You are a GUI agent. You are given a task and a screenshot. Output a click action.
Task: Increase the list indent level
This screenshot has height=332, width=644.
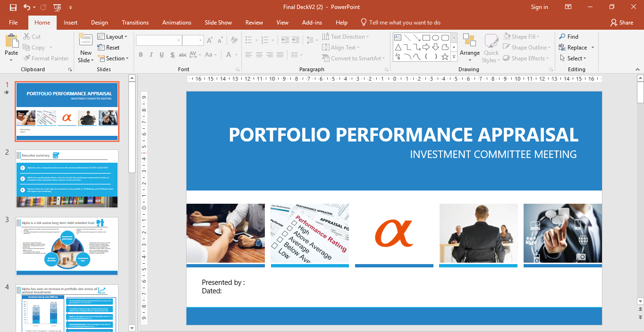[296, 41]
